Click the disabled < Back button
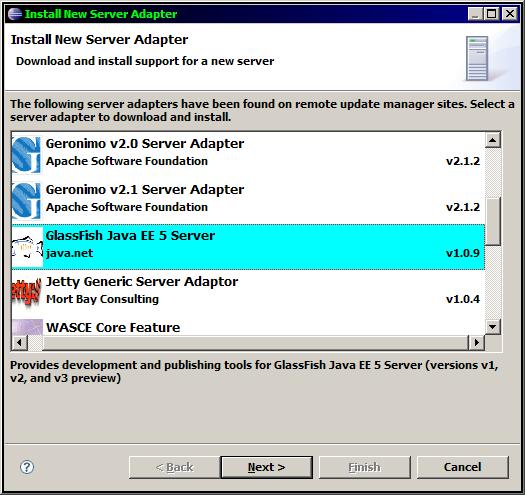 tap(174, 467)
